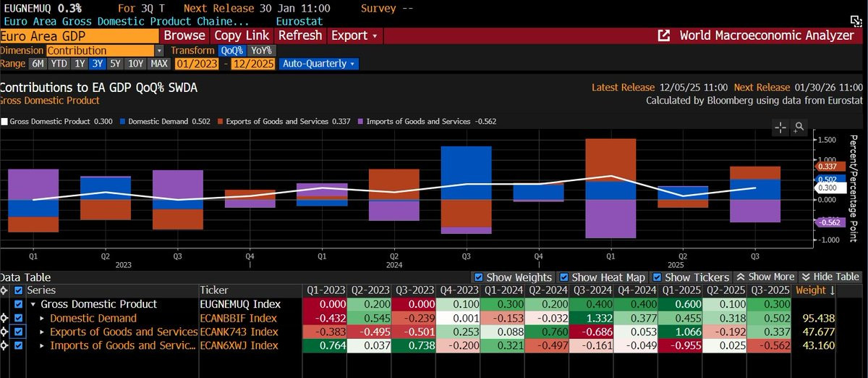Open World Macroeconomic Analyzer pop-out icon
This screenshot has width=868, height=378.
[663, 35]
